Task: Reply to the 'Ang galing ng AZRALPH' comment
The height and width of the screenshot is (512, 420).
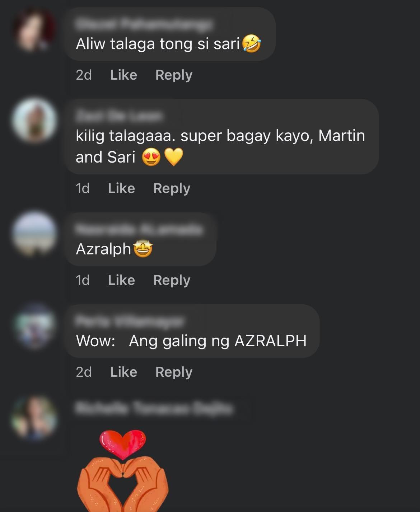Action: (174, 372)
